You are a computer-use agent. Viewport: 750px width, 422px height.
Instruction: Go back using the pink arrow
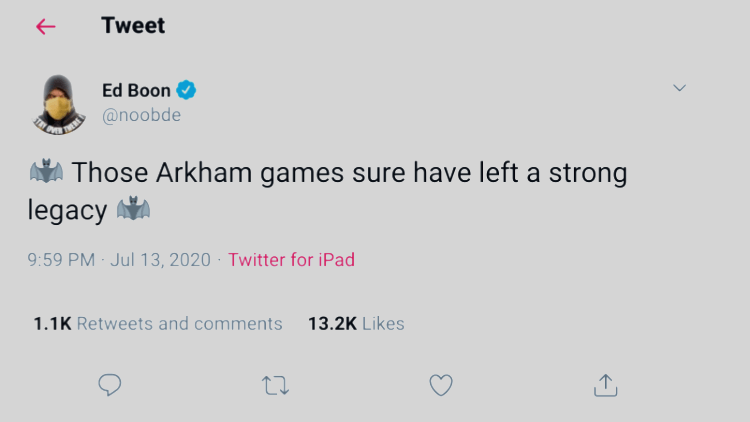pyautogui.click(x=46, y=27)
